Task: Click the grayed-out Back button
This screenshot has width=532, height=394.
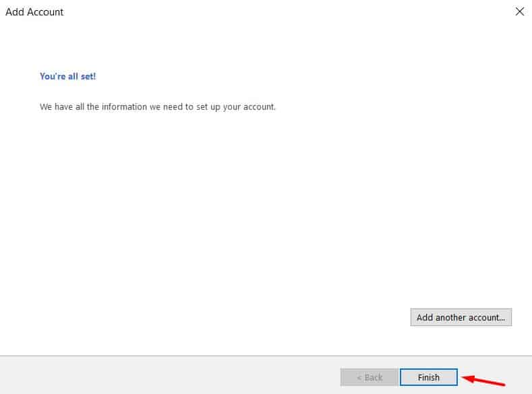Action: point(370,377)
